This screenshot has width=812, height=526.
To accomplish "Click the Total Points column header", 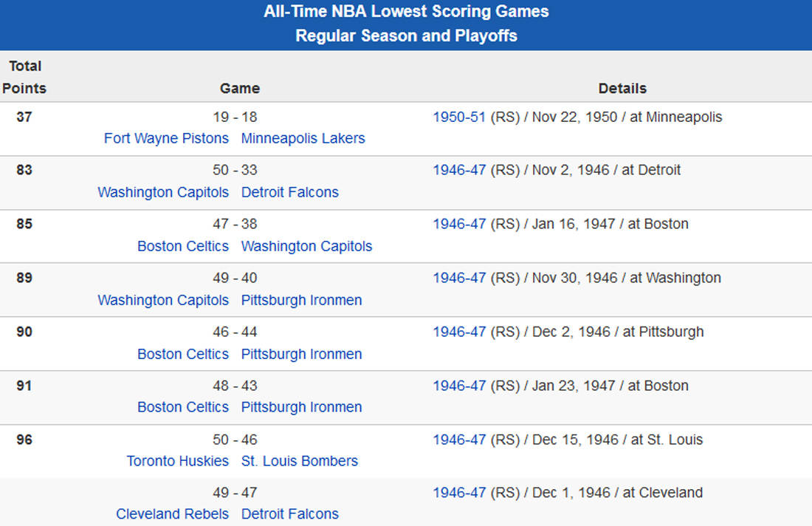I will click(x=24, y=77).
